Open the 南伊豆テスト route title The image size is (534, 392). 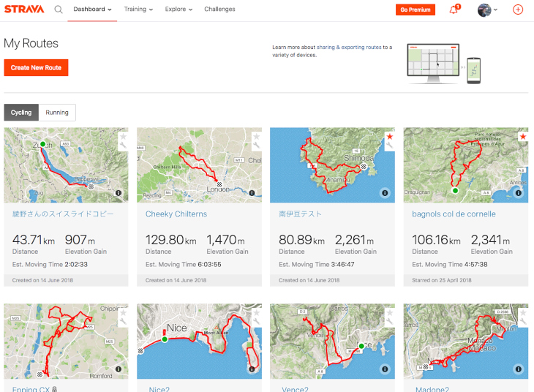[x=300, y=214]
